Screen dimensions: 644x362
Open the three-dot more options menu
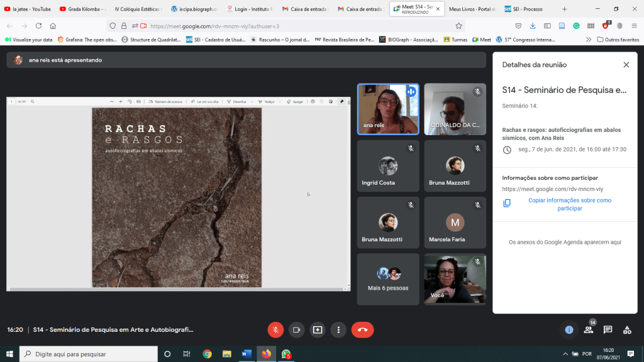tap(338, 329)
